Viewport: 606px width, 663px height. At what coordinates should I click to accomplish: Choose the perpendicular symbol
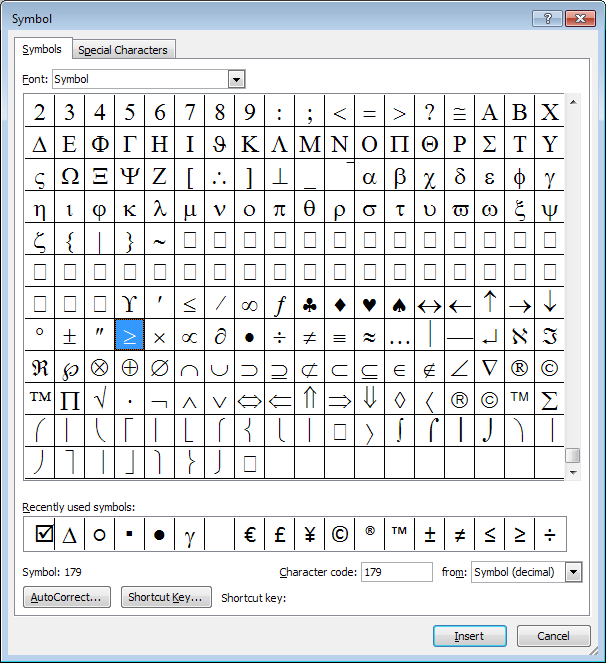click(x=280, y=175)
